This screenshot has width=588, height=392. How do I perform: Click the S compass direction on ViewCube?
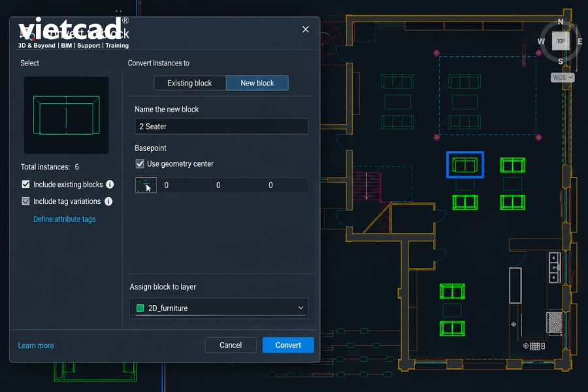(561, 61)
